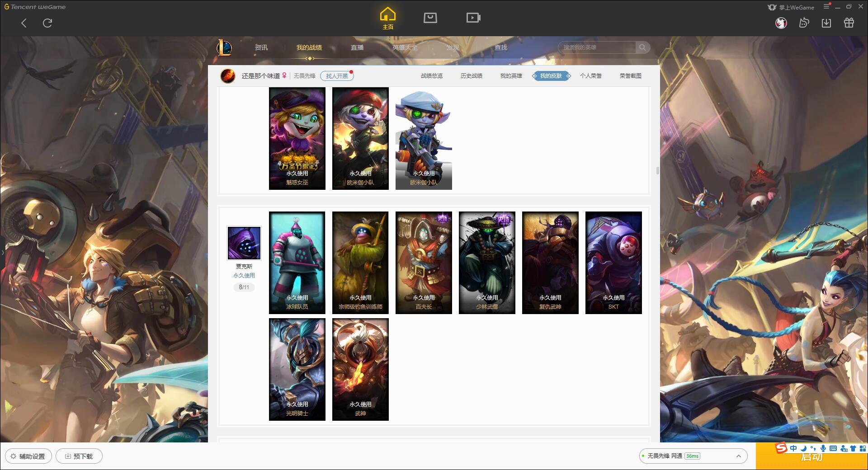868x470 pixels.
Task: Click the search magnifier icon
Action: tap(642, 47)
